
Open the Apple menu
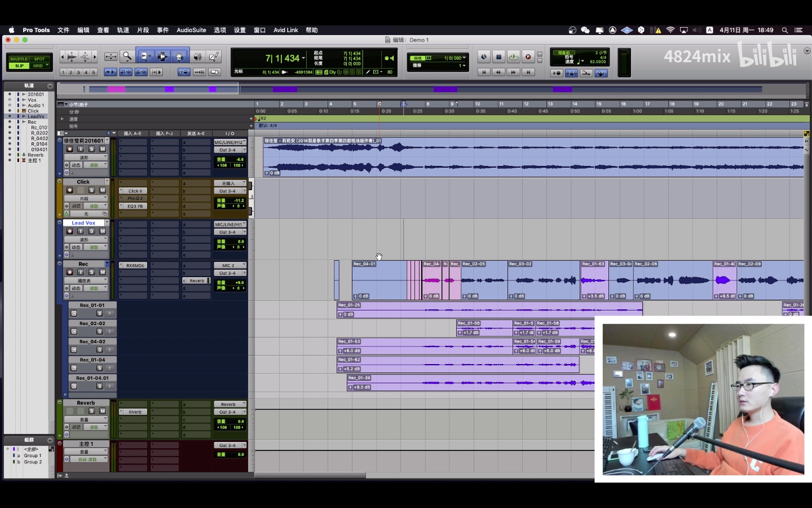11,30
